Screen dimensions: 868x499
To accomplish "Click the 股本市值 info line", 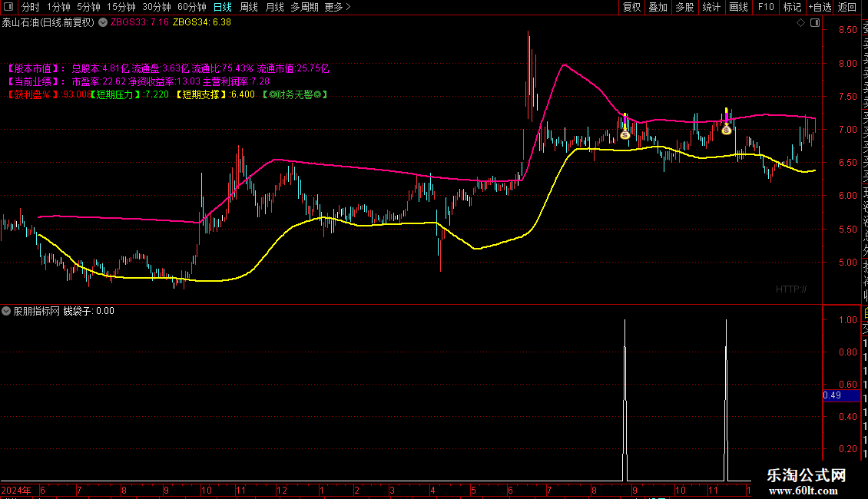I will point(167,68).
